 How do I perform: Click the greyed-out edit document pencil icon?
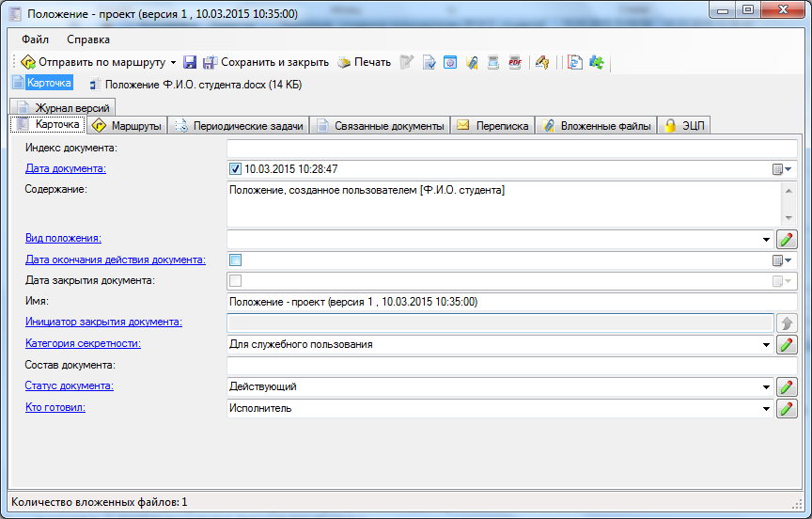tap(407, 62)
